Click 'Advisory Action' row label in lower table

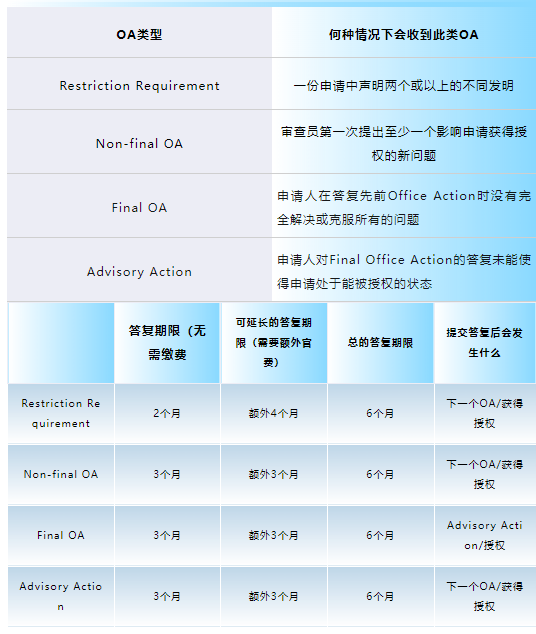pyautogui.click(x=61, y=596)
